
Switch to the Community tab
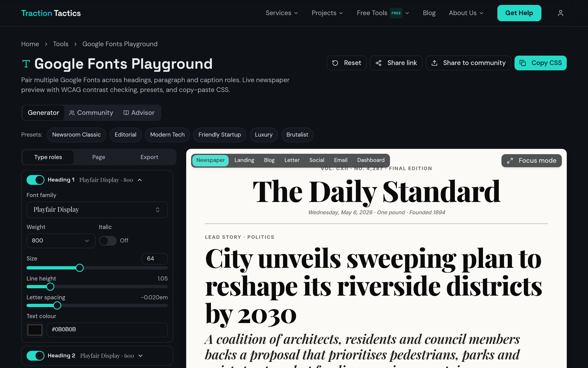pos(91,113)
